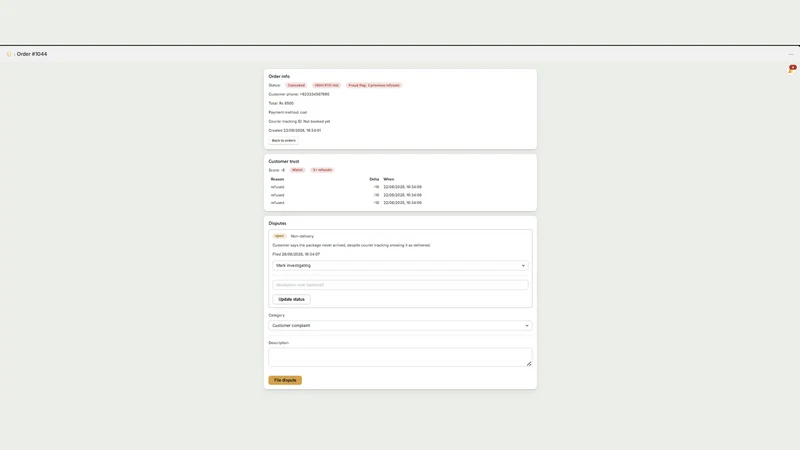Click the high-risk status badge

click(327, 85)
